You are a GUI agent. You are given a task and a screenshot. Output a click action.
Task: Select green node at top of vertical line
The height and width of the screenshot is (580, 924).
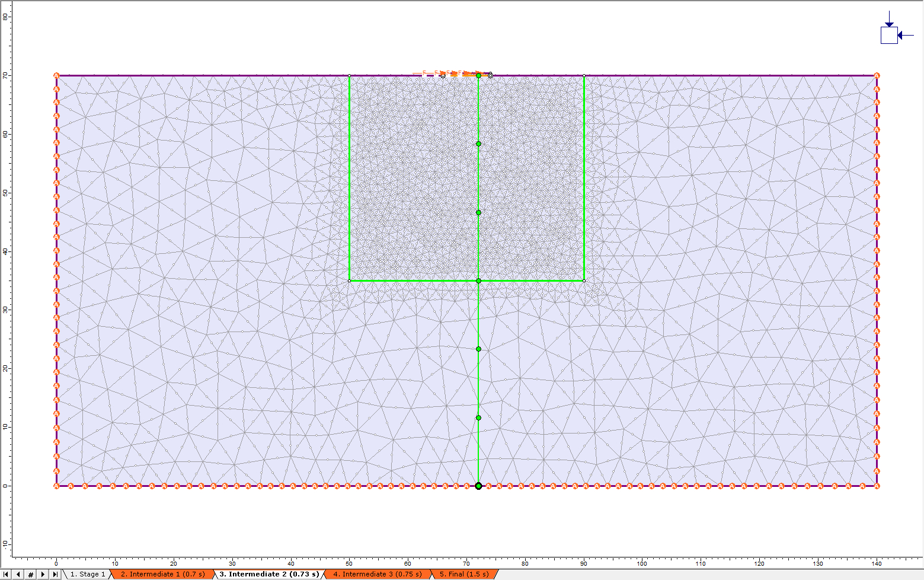coord(478,75)
